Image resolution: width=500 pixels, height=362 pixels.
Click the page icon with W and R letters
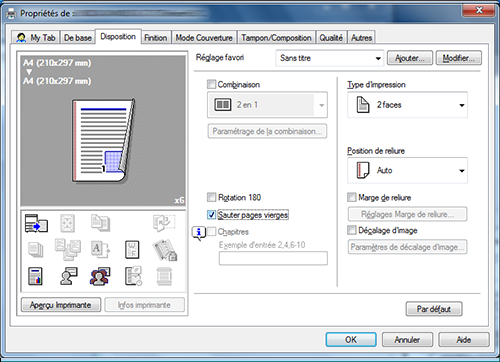pyautogui.click(x=132, y=250)
